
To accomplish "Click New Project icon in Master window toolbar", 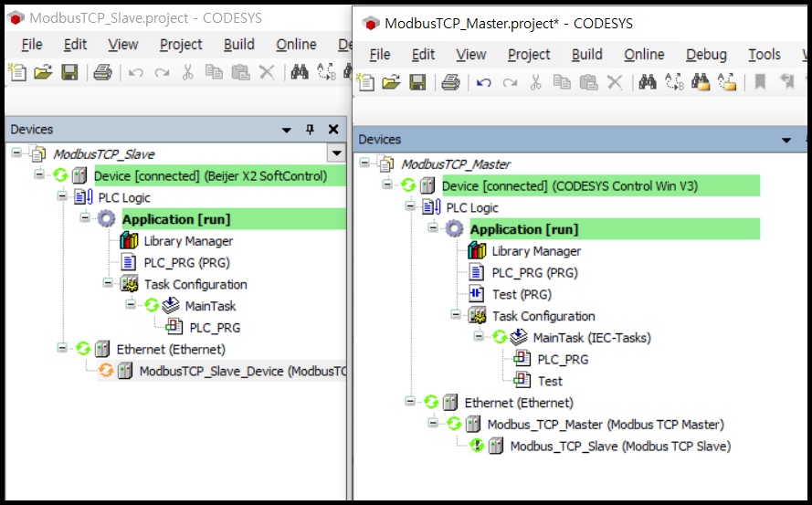I will (365, 82).
